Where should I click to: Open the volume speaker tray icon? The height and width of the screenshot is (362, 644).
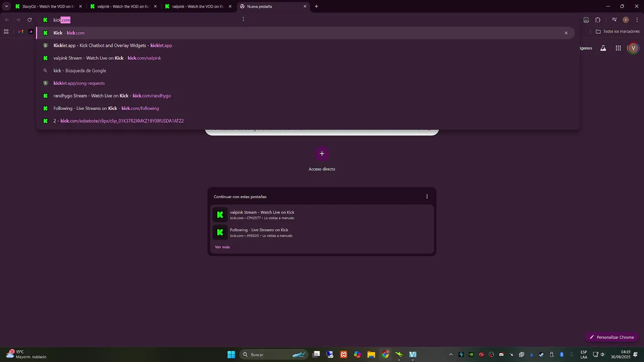(602, 354)
